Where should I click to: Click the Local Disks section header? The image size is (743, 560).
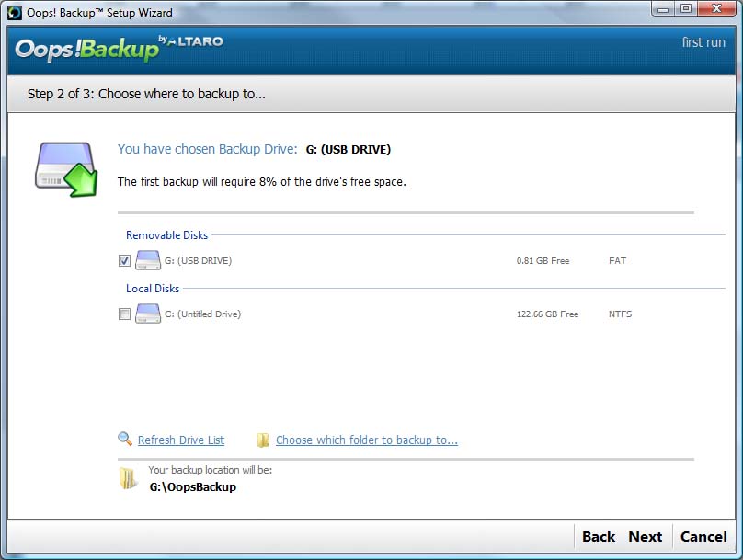coord(153,289)
